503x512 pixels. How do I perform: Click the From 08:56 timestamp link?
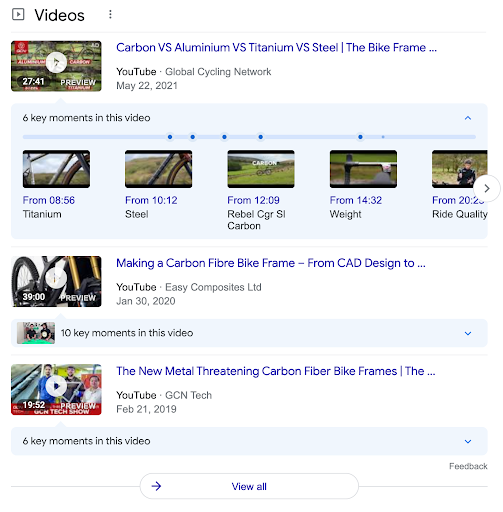point(49,200)
